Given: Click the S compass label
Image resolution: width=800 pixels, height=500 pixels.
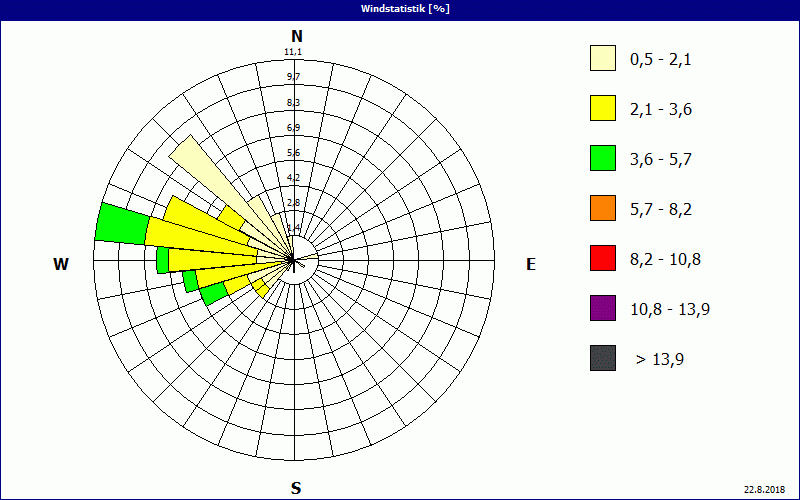Looking at the screenshot, I should point(296,488).
